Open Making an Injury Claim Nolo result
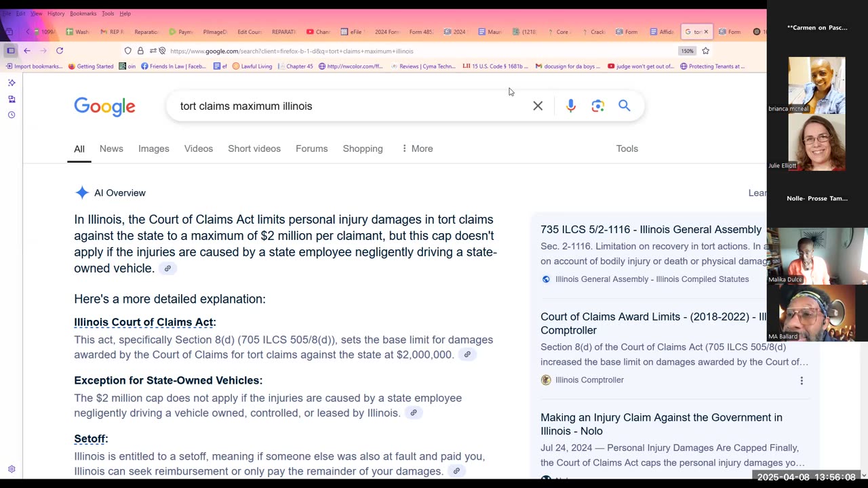This screenshot has width=868, height=488. [661, 424]
